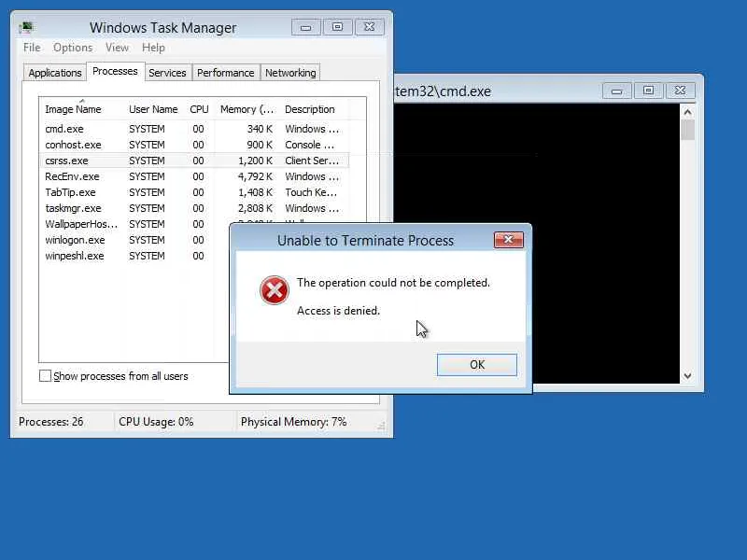Click the cmd.exe scrollbar thumb
Viewport: 747px width, 560px height.
[687, 130]
